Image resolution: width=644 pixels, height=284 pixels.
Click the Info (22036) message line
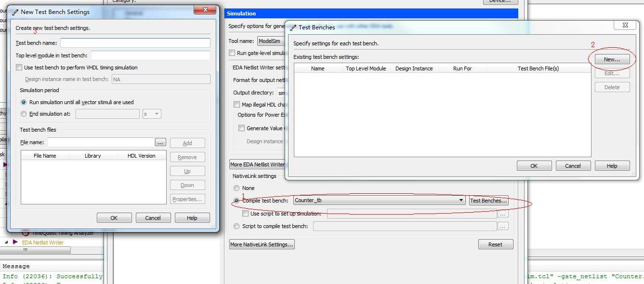coord(53,276)
